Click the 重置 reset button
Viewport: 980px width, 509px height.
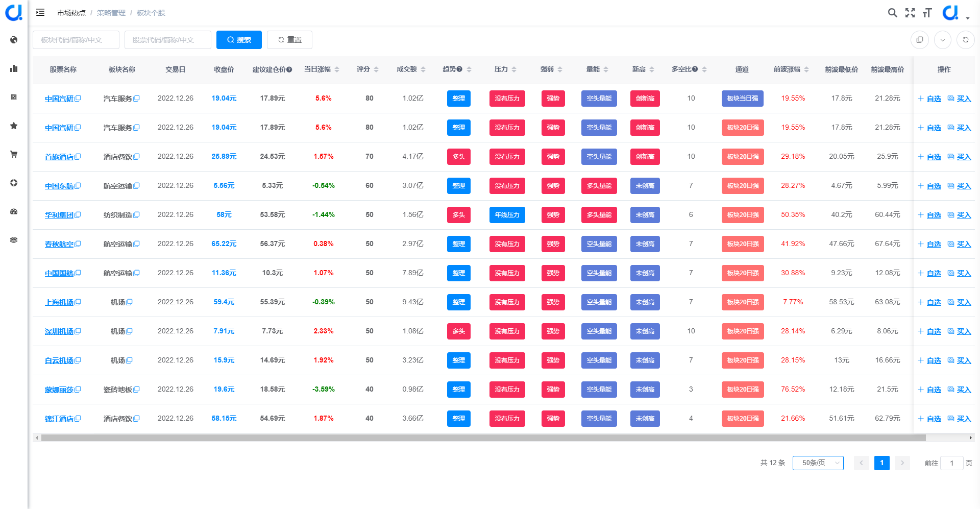click(x=289, y=40)
